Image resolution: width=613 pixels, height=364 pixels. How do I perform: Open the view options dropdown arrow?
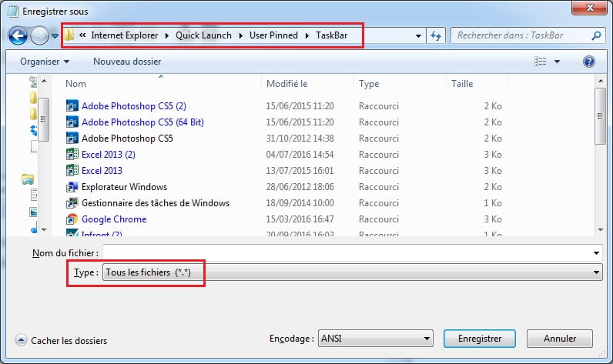[557, 62]
